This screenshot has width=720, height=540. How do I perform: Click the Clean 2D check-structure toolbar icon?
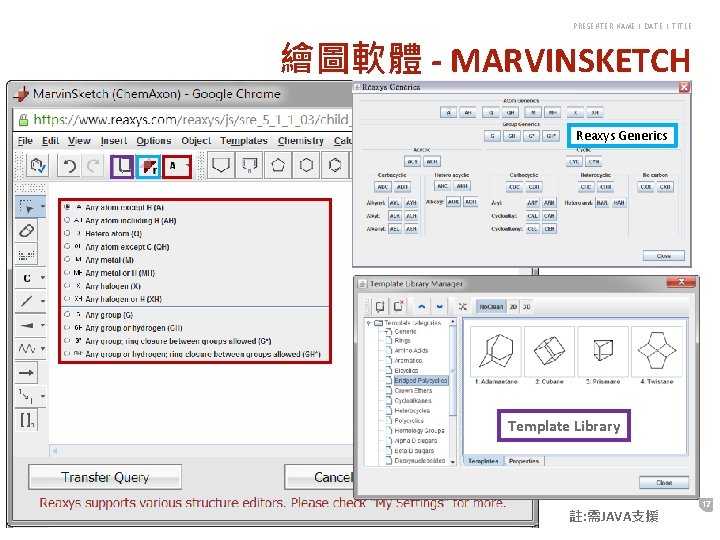tap(37, 166)
